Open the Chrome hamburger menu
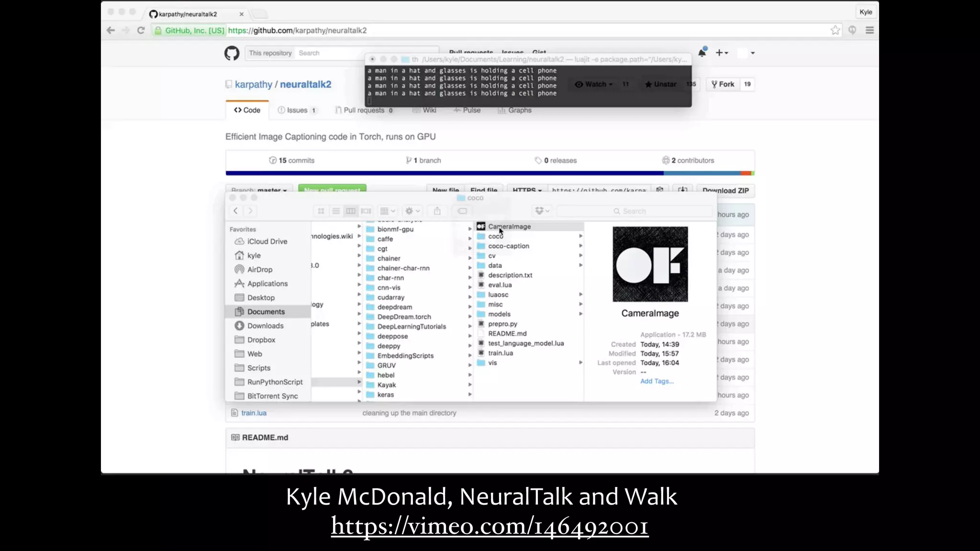 [869, 30]
